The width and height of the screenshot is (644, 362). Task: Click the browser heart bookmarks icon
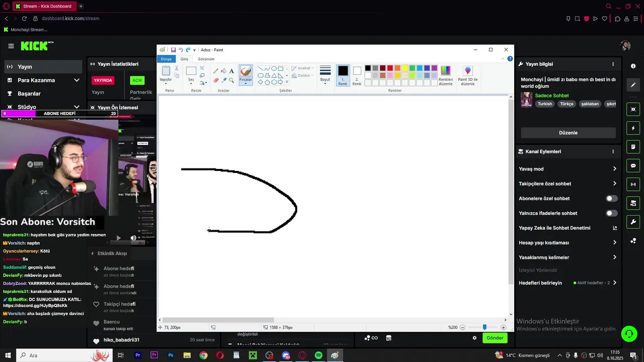pyautogui.click(x=604, y=19)
